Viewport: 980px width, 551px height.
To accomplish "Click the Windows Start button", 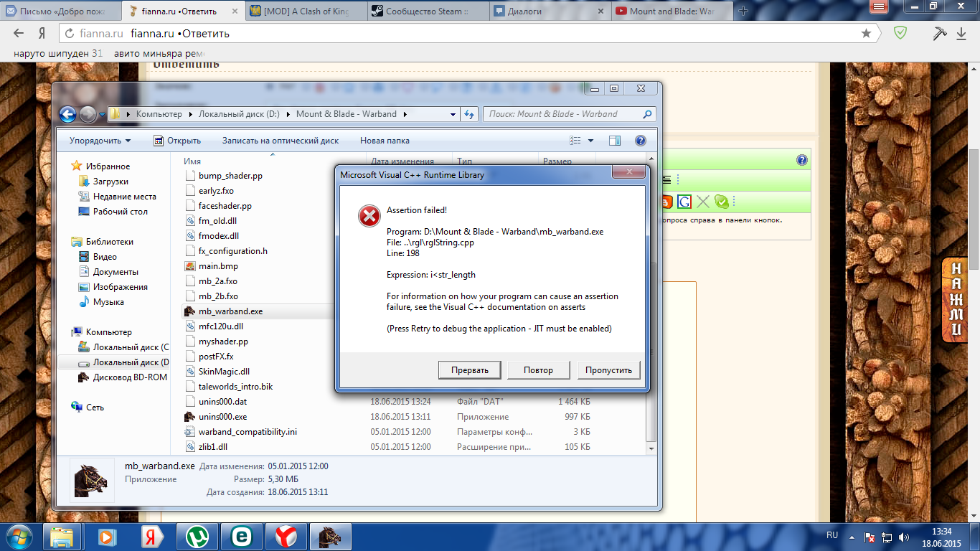I will [19, 537].
